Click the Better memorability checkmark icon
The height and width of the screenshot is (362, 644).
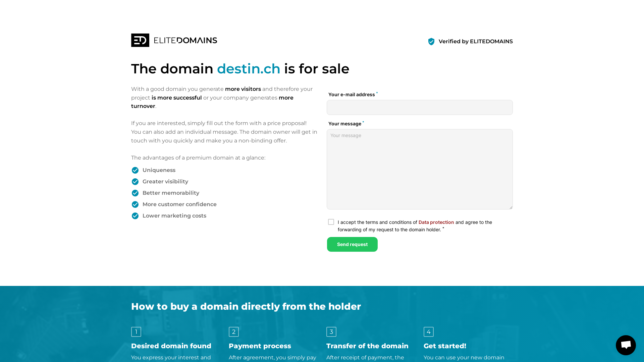pos(135,193)
